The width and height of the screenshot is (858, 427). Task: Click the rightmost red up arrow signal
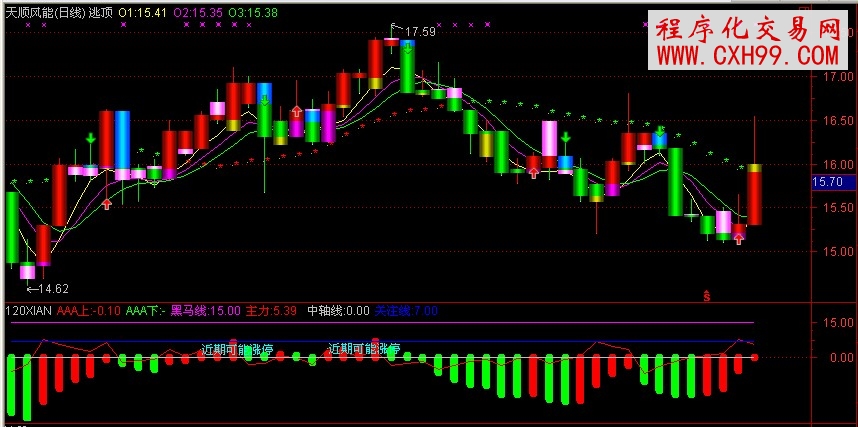coord(738,238)
